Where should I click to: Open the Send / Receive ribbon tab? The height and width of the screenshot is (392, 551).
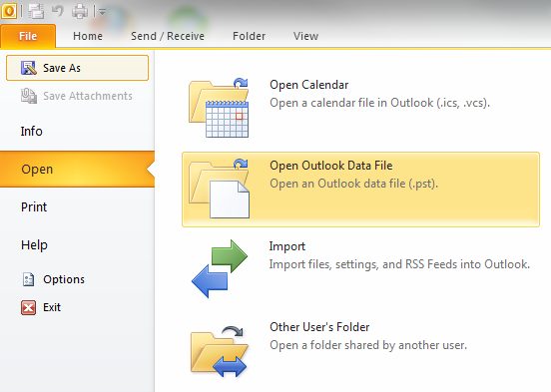(168, 36)
